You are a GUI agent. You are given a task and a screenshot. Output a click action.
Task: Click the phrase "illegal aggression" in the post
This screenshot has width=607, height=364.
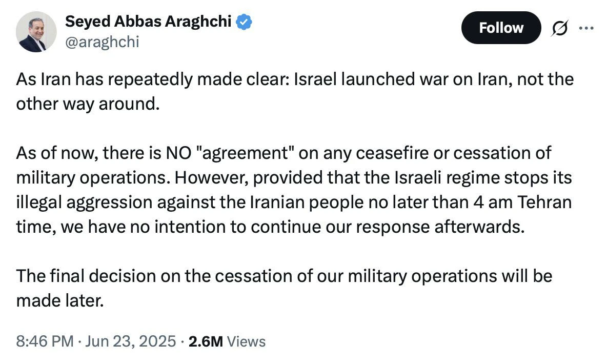(x=85, y=201)
